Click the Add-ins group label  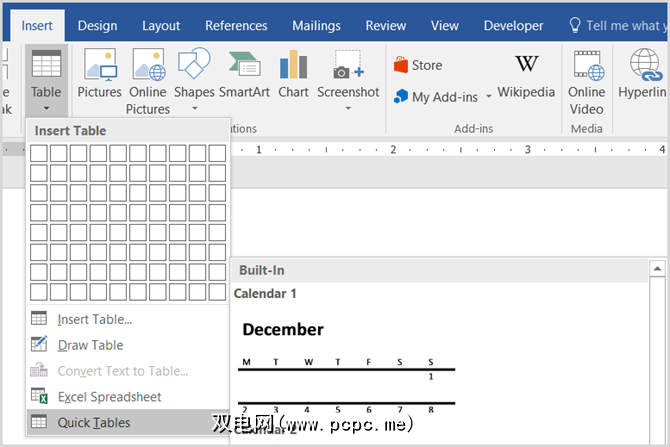pyautogui.click(x=473, y=129)
